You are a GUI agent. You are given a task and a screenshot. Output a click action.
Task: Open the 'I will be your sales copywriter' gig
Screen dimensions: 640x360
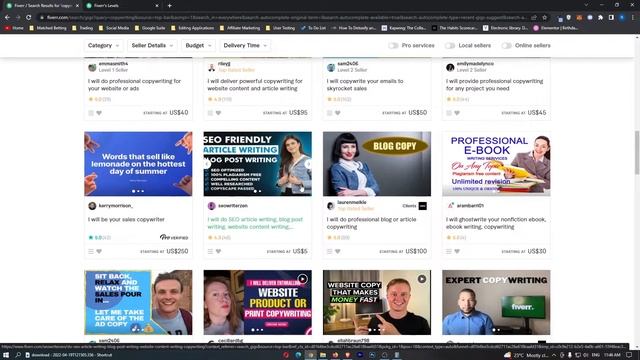pos(126,220)
